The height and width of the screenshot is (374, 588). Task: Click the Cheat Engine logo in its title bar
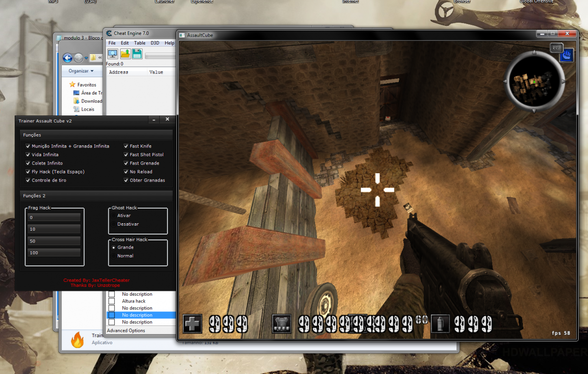pyautogui.click(x=109, y=33)
